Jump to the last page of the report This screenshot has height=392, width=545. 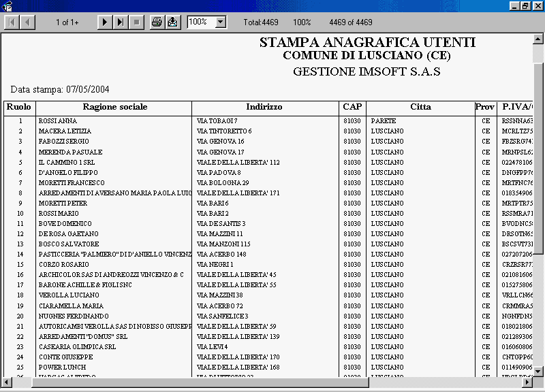121,22
